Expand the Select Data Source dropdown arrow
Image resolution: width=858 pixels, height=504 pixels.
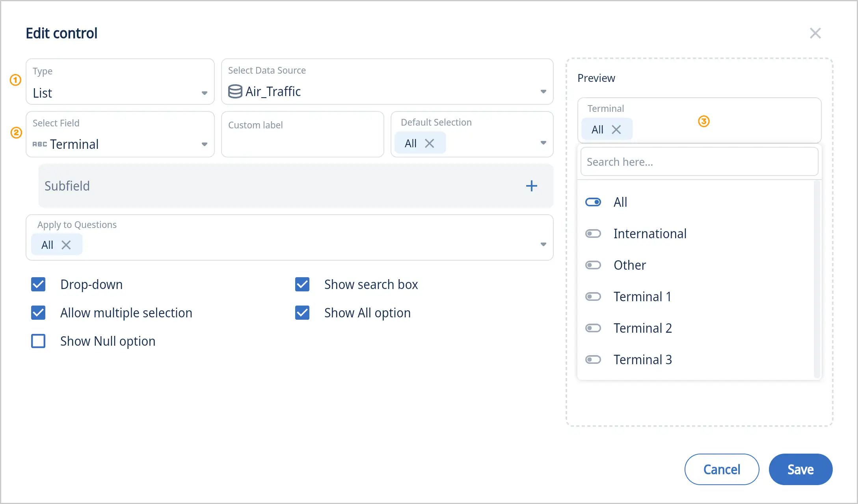click(543, 91)
